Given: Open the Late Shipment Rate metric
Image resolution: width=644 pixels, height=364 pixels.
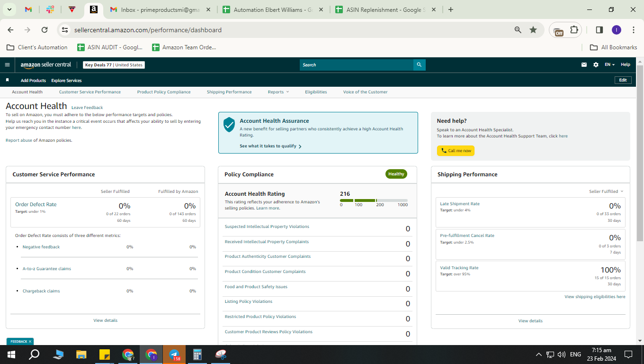Looking at the screenshot, I should (x=459, y=204).
